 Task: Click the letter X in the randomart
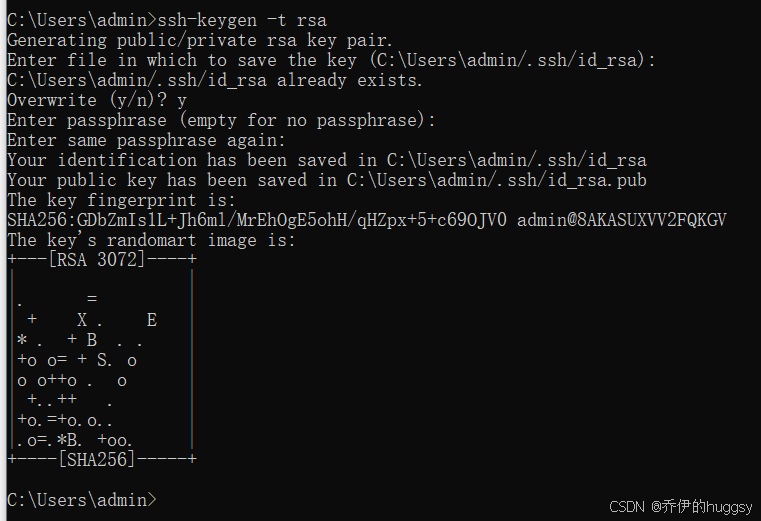pos(82,320)
